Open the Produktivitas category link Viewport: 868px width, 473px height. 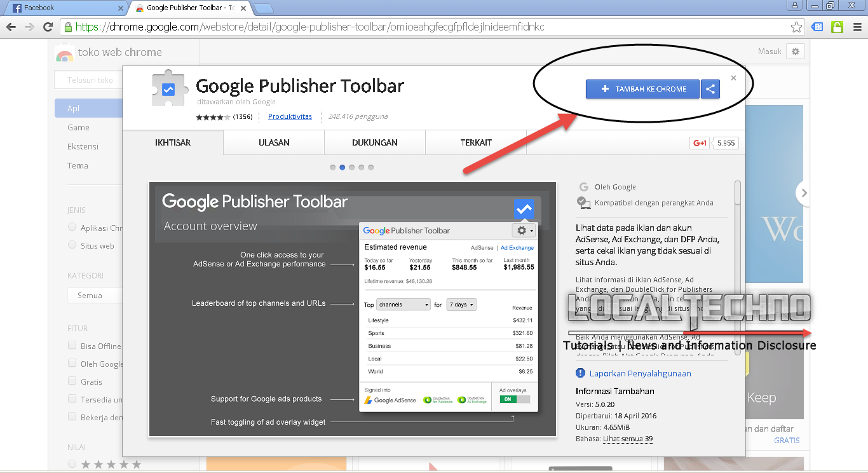point(290,117)
